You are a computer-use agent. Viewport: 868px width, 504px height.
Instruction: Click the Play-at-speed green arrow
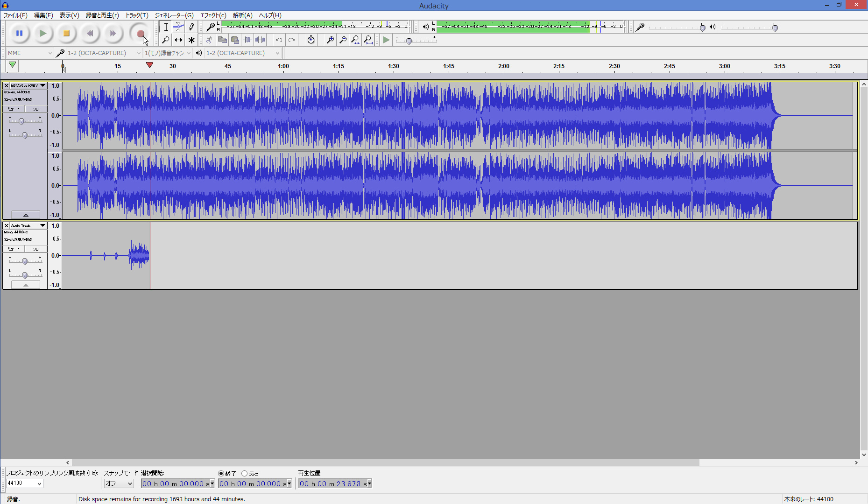[x=386, y=40]
